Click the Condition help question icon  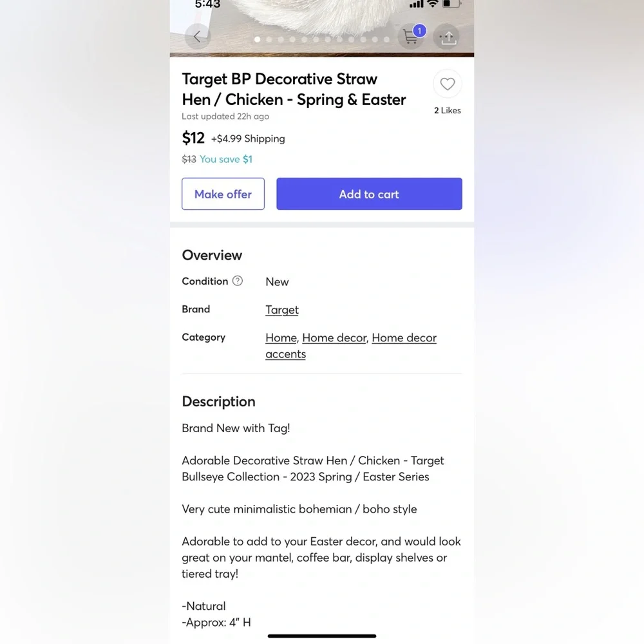[x=238, y=281]
